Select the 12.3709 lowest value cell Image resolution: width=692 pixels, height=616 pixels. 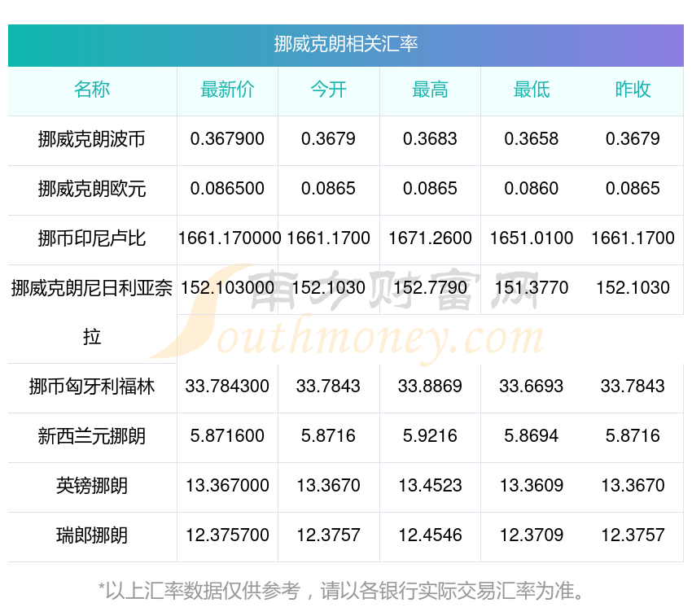532,535
